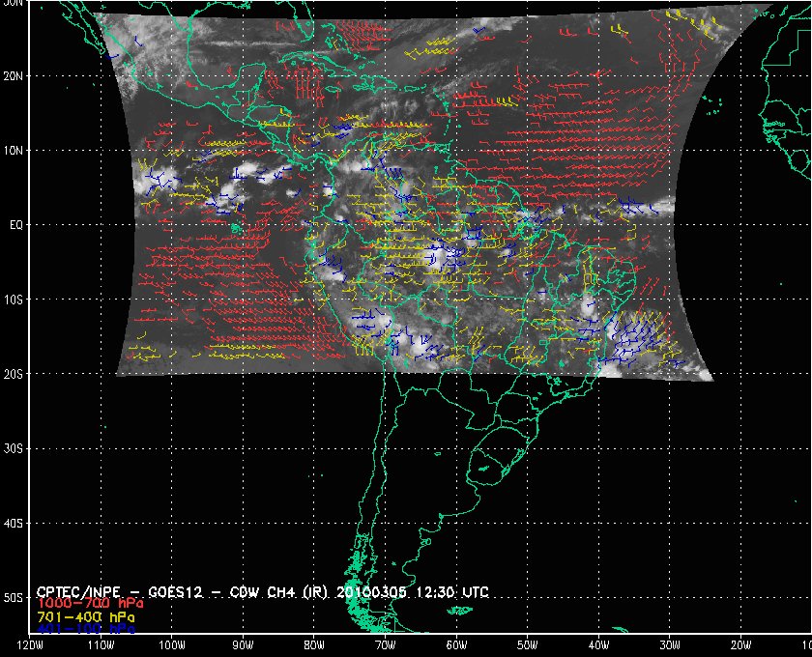Click the 30W longitude label
812x657 pixels.
670,645
